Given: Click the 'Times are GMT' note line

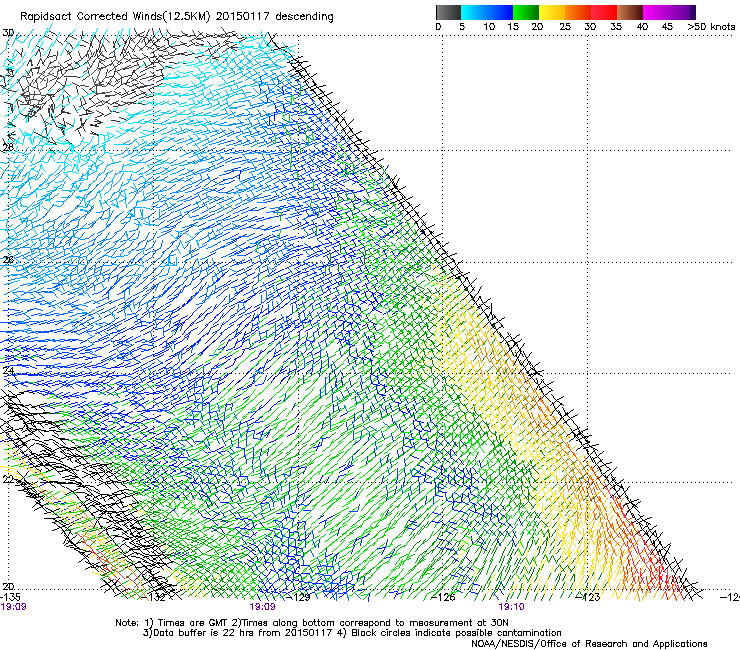Looking at the screenshot, I should [312, 623].
